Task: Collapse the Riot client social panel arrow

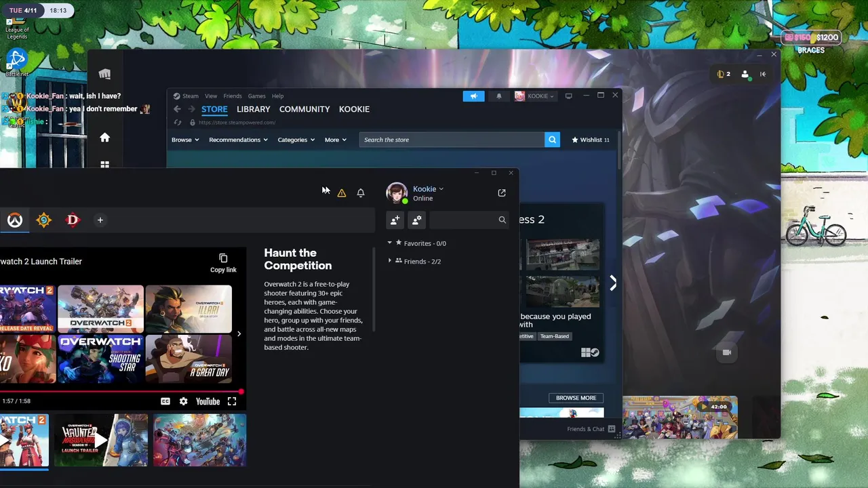Action: coord(763,75)
